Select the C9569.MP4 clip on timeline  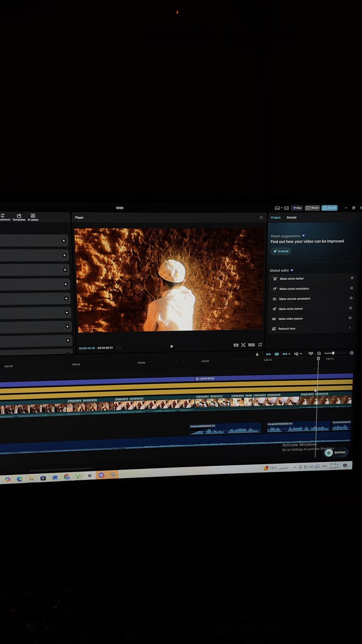coord(154,405)
